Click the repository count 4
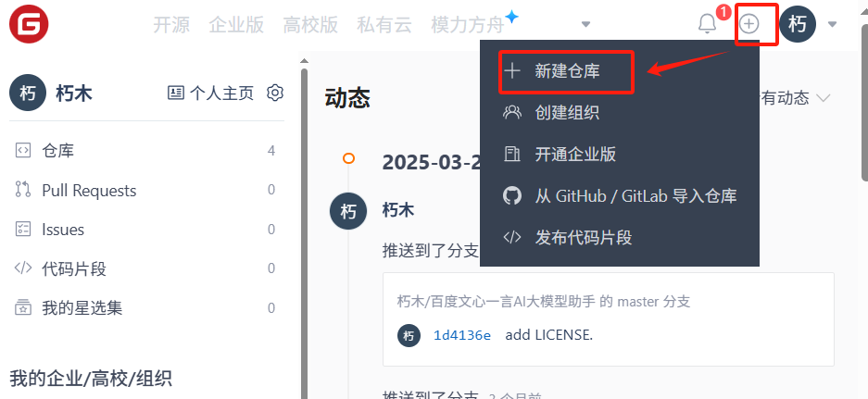 tap(271, 151)
